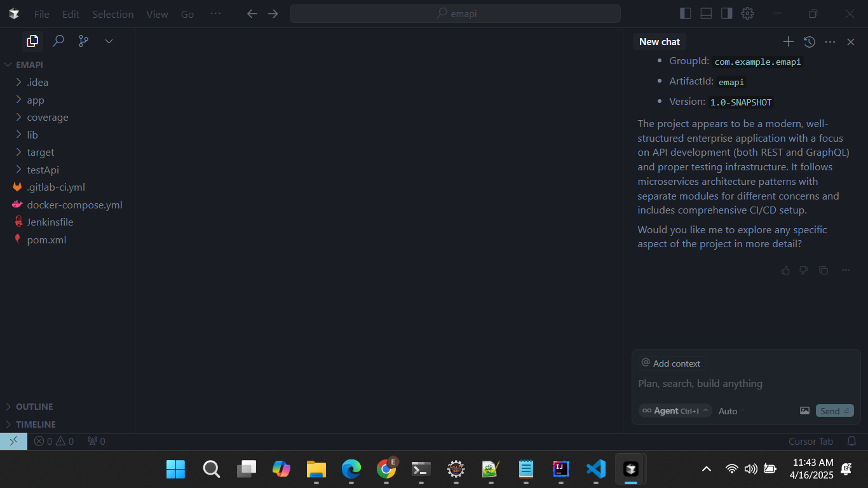The height and width of the screenshot is (488, 868).
Task: Open the Edit menu
Action: click(x=71, y=14)
